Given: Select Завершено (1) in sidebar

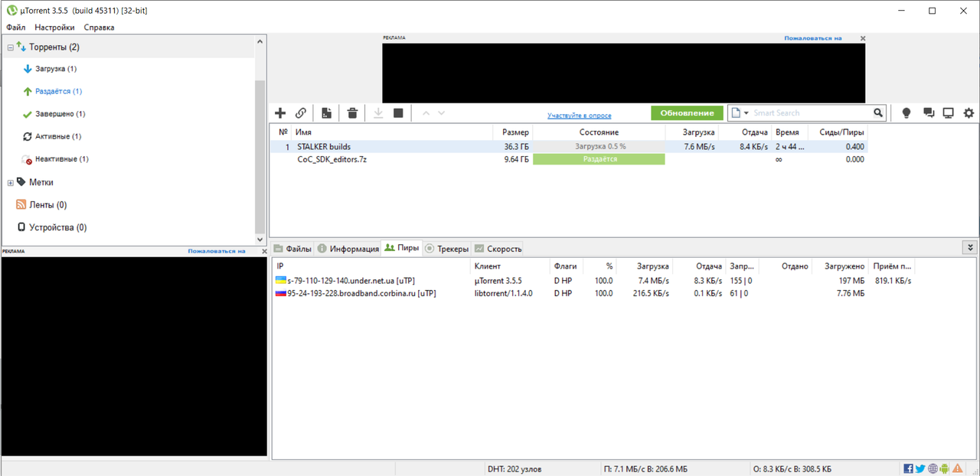Looking at the screenshot, I should point(60,114).
